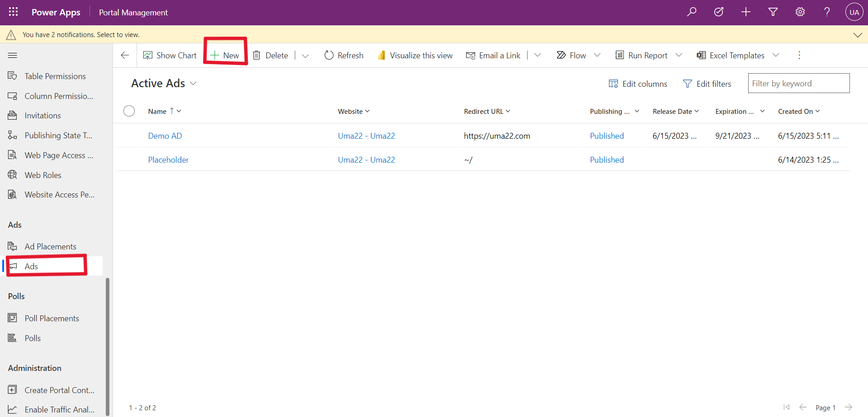Open the Demo AD record
The height and width of the screenshot is (417, 868).
coord(165,136)
